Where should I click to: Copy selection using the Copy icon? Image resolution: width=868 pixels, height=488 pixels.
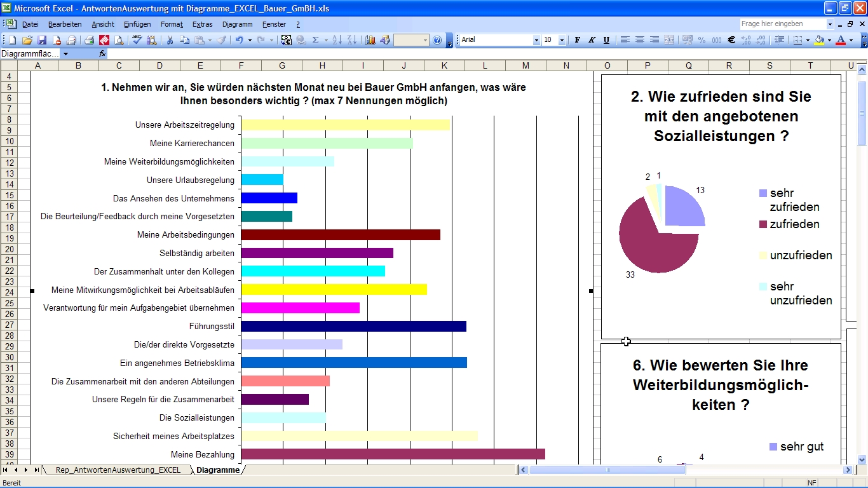[184, 40]
